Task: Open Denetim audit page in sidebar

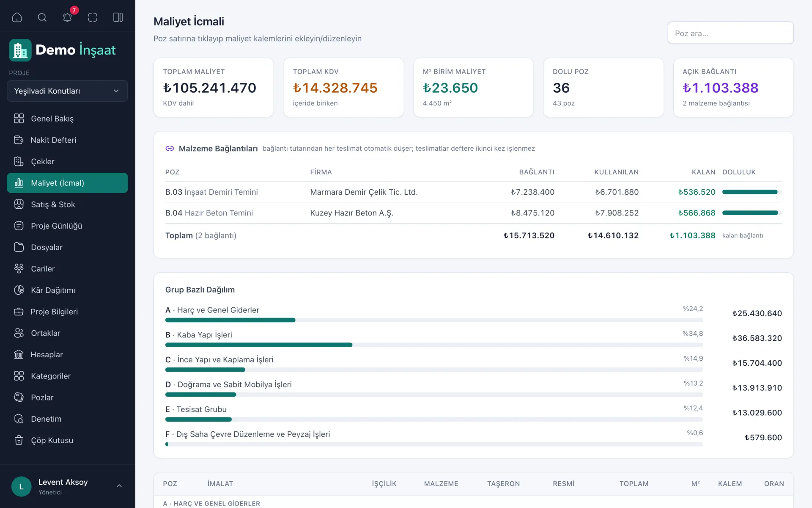Action: coord(67,419)
